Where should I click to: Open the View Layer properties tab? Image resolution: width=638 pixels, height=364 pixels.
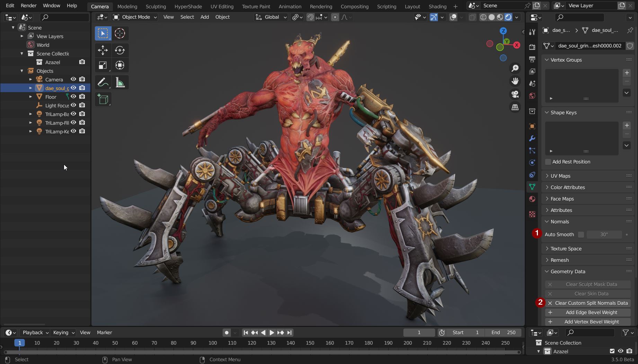pos(532,71)
